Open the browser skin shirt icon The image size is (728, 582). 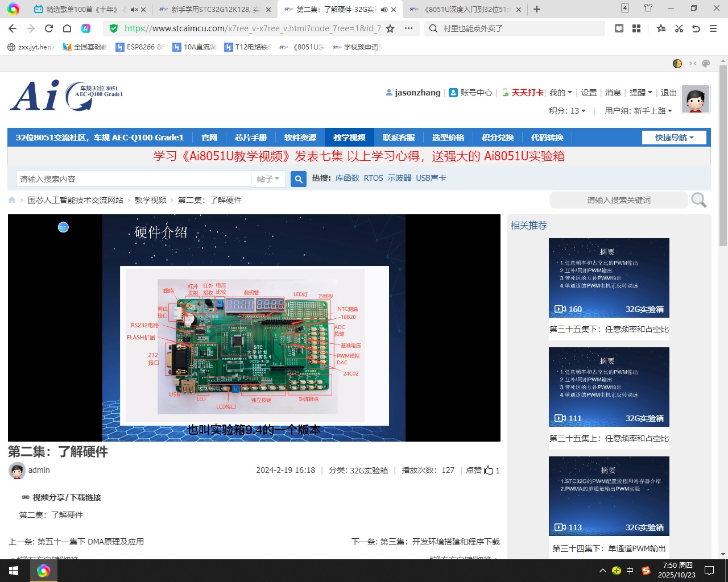[648, 8]
